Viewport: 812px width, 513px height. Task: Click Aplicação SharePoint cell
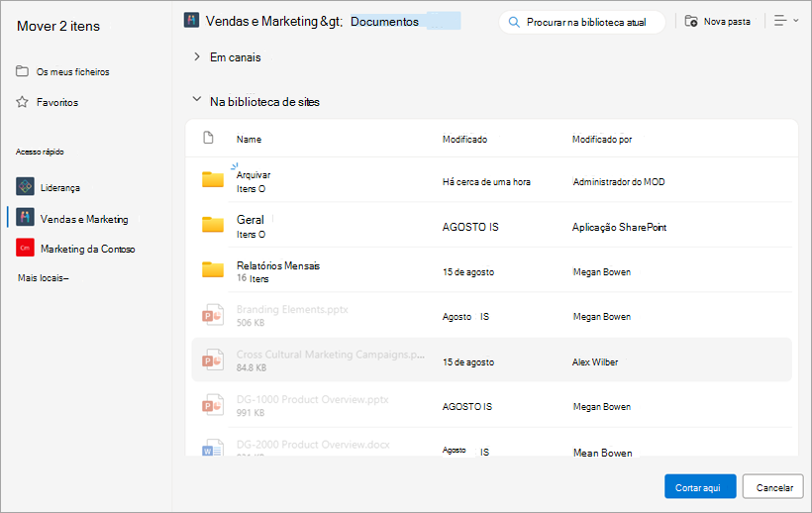[619, 227]
